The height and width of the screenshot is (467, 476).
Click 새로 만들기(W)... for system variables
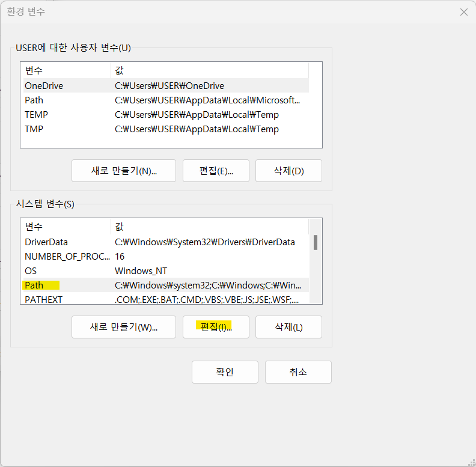(124, 327)
